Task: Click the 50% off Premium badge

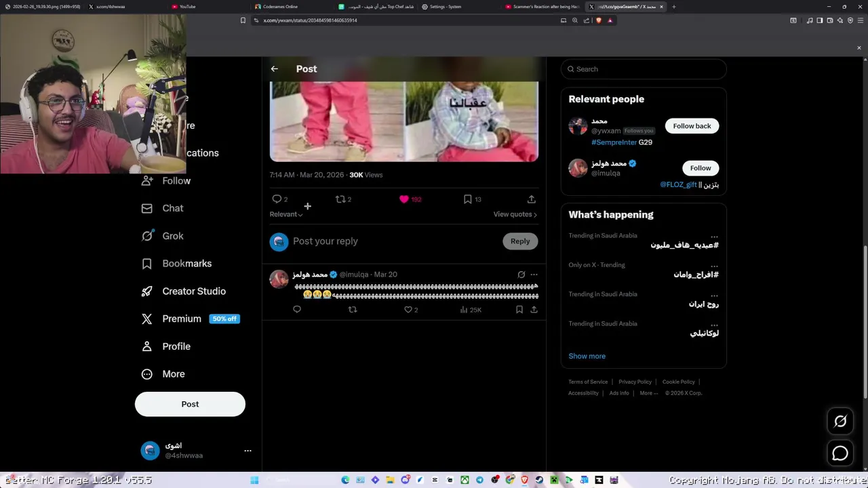Action: 224,319
